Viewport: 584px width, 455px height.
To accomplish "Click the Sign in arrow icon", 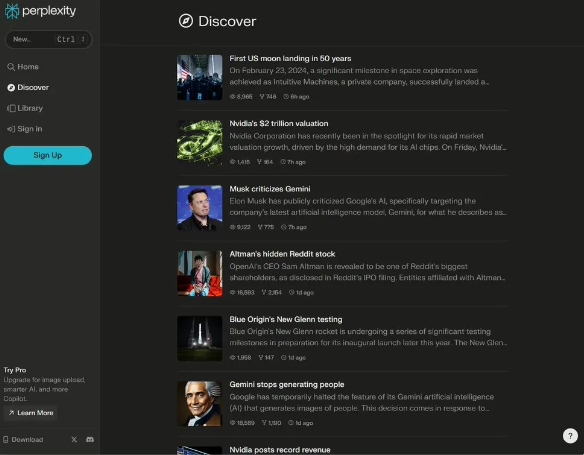I will point(11,129).
